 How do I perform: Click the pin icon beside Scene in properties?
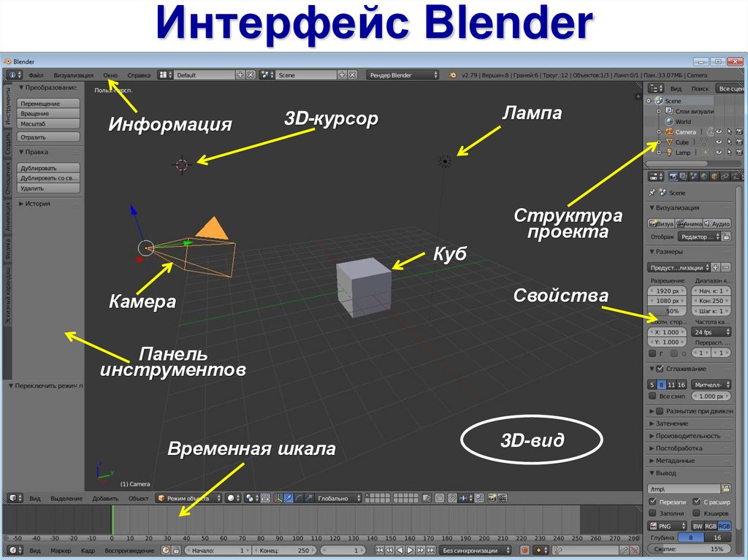[x=652, y=193]
